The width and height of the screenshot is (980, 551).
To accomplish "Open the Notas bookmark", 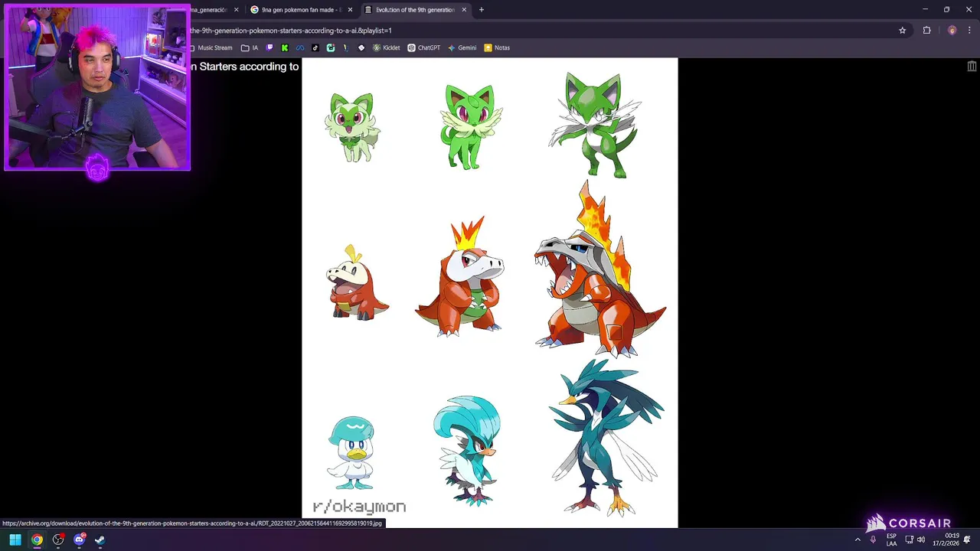I will (496, 47).
